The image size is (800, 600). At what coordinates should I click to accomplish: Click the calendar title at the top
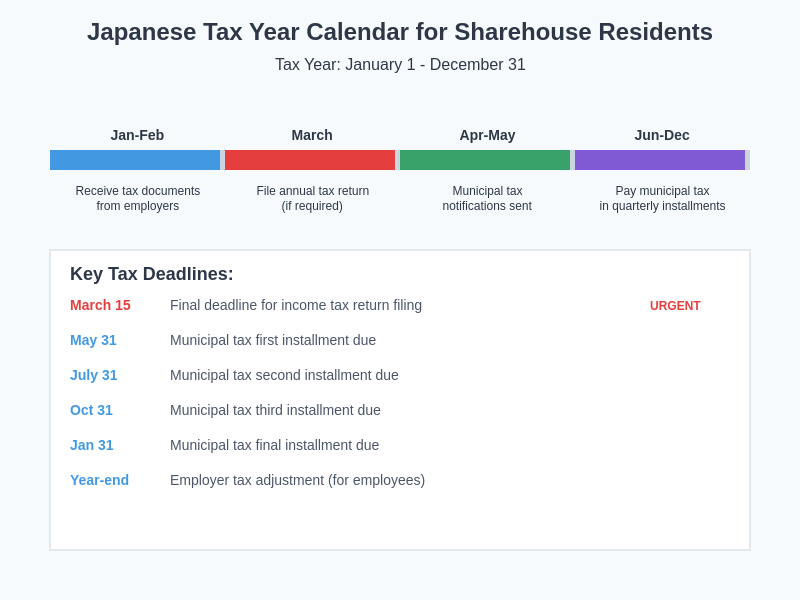(x=400, y=32)
